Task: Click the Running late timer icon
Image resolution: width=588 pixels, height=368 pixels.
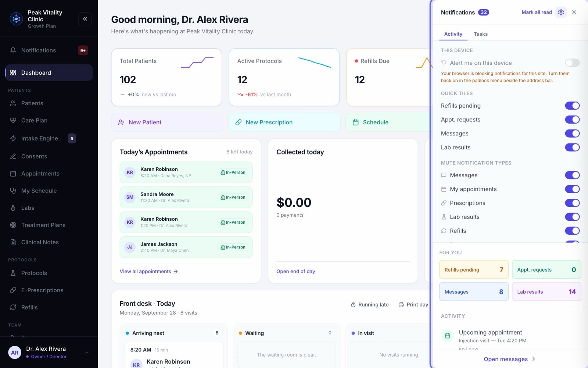Action: pos(353,305)
